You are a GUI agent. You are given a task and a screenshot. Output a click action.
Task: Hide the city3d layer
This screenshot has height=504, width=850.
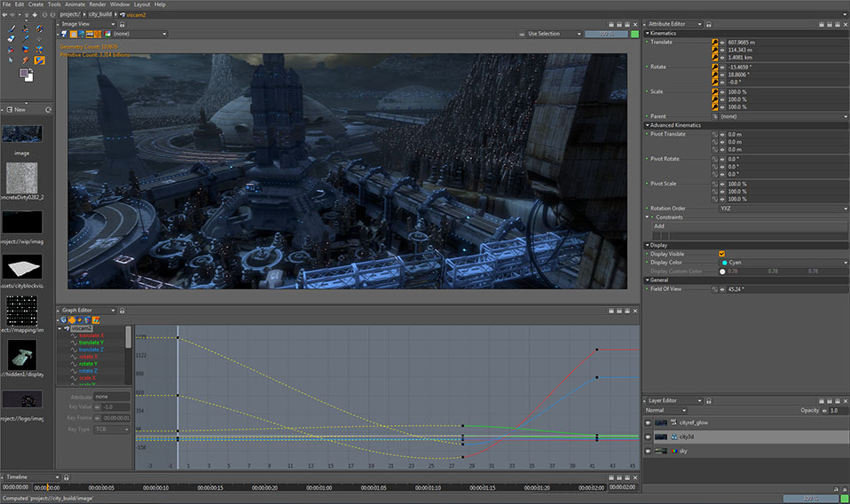648,437
